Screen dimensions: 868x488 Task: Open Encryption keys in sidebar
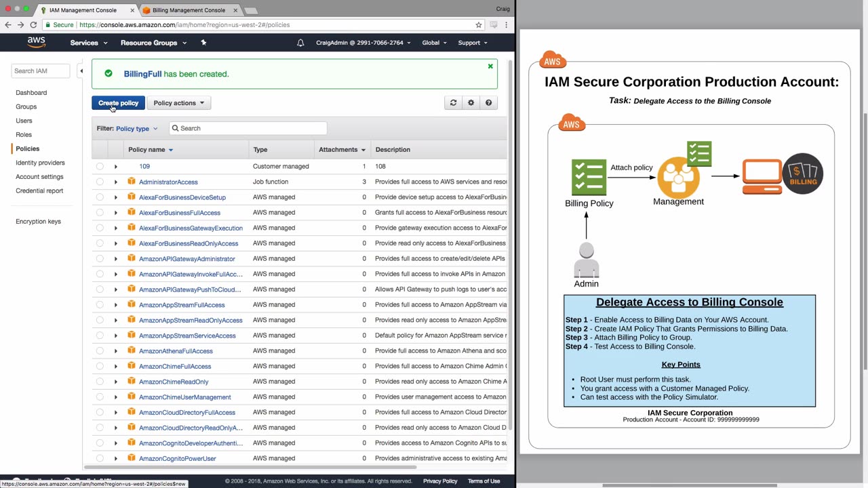[38, 222]
